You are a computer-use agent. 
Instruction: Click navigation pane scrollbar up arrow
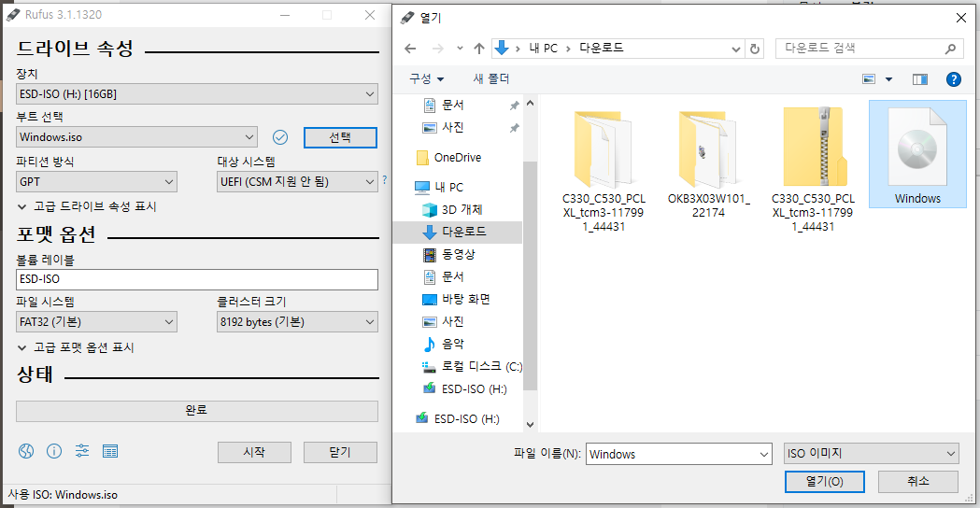click(x=530, y=103)
